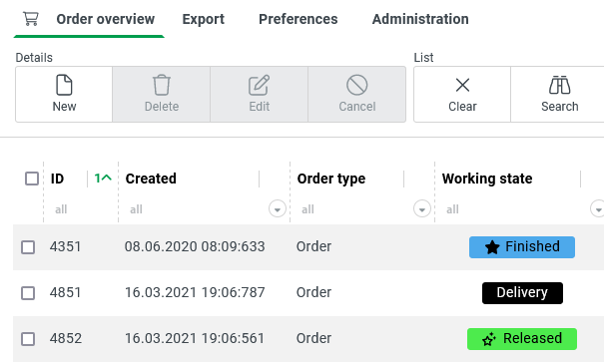The width and height of the screenshot is (604, 364).
Task: Click the star icon in Finished badge
Action: point(492,247)
